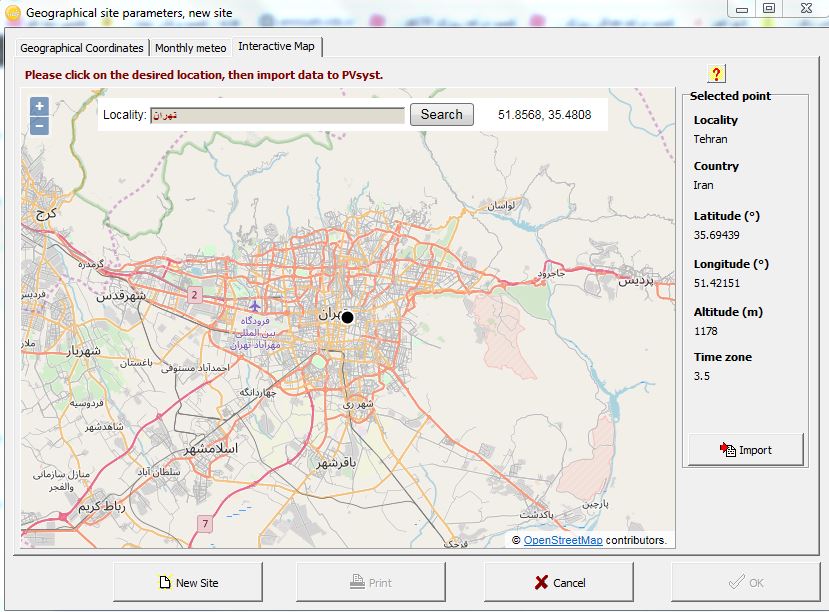This screenshot has height=612, width=829.
Task: Click the coordinates readout 51.8568, 35.4808
Action: point(545,115)
